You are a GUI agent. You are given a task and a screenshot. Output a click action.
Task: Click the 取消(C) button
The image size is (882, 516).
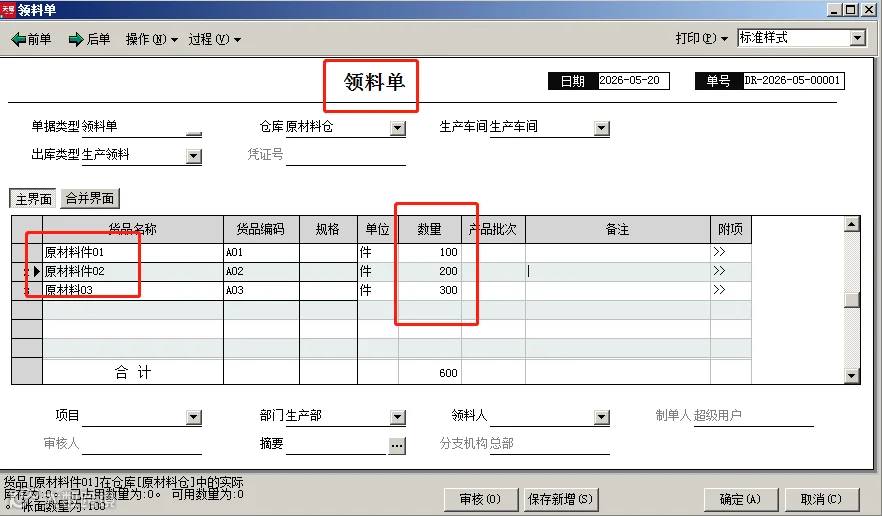coord(821,499)
